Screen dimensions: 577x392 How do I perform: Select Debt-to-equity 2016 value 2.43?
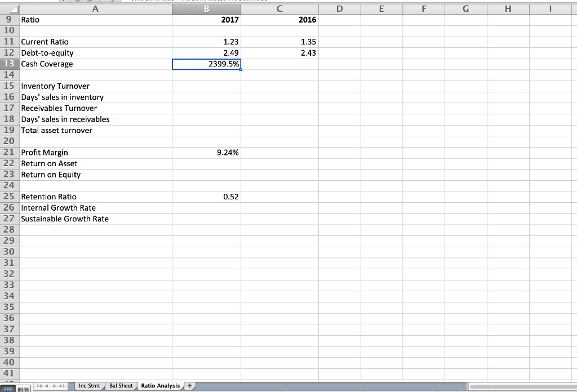pos(279,53)
